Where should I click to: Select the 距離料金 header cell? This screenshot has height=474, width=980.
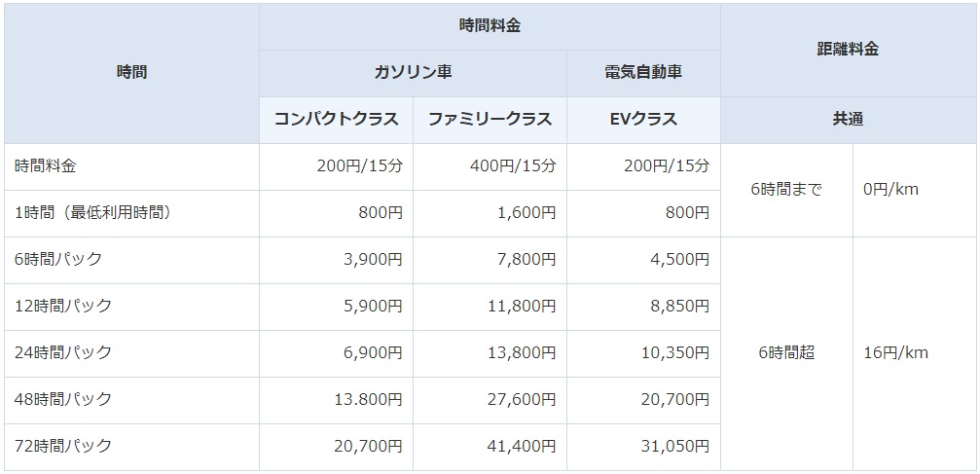point(848,50)
